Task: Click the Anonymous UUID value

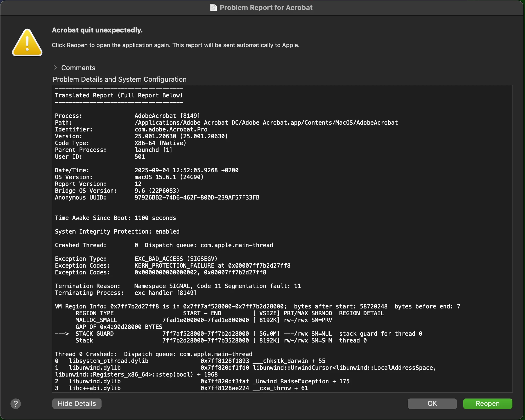Action: coord(197,197)
